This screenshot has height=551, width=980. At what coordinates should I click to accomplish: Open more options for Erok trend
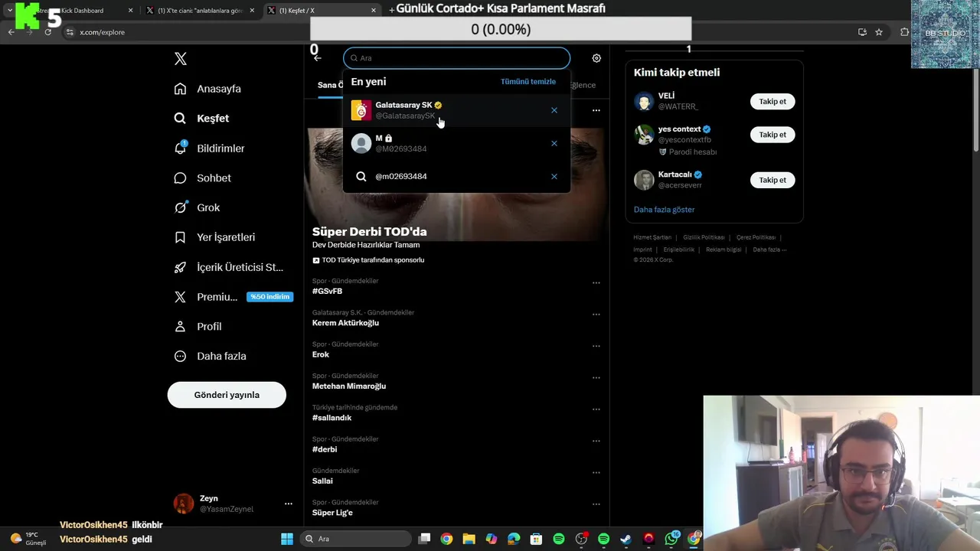coord(596,346)
